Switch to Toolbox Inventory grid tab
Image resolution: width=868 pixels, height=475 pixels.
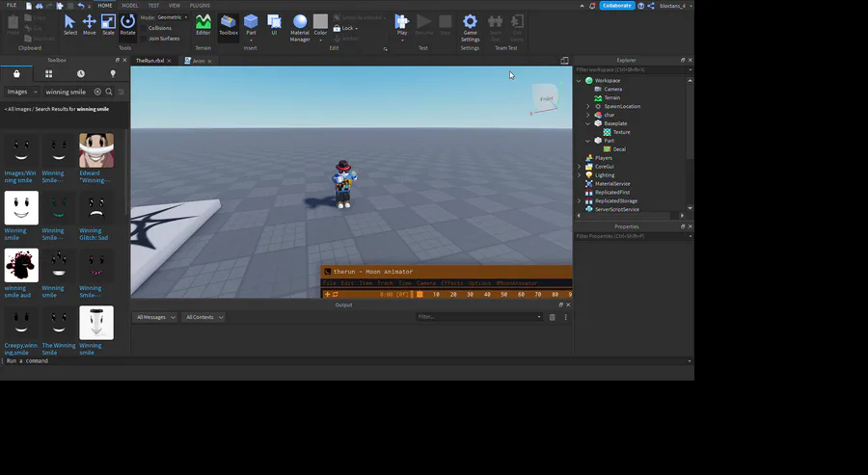(48, 74)
